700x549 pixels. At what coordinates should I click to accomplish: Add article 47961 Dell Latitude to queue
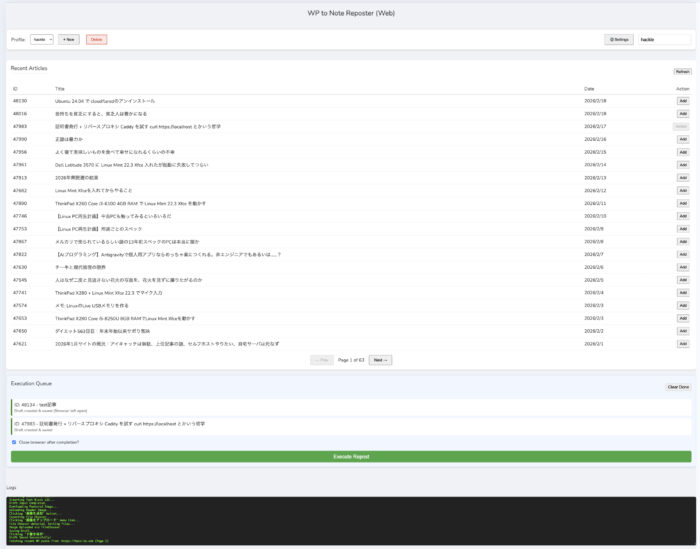click(682, 165)
